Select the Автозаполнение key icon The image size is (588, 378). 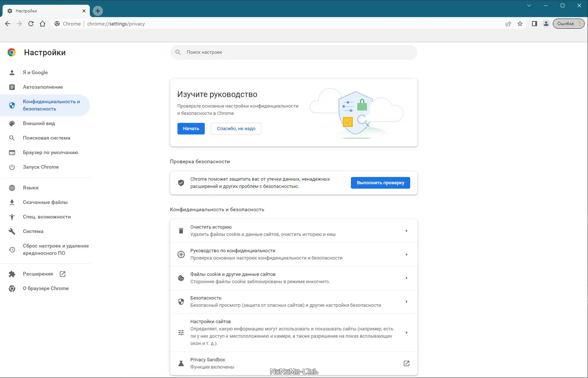12,87
